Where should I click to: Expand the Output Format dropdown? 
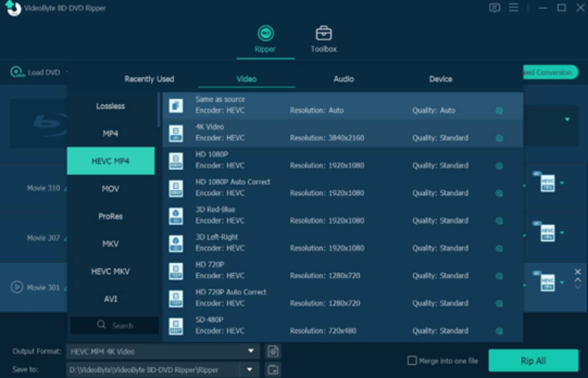pos(251,351)
